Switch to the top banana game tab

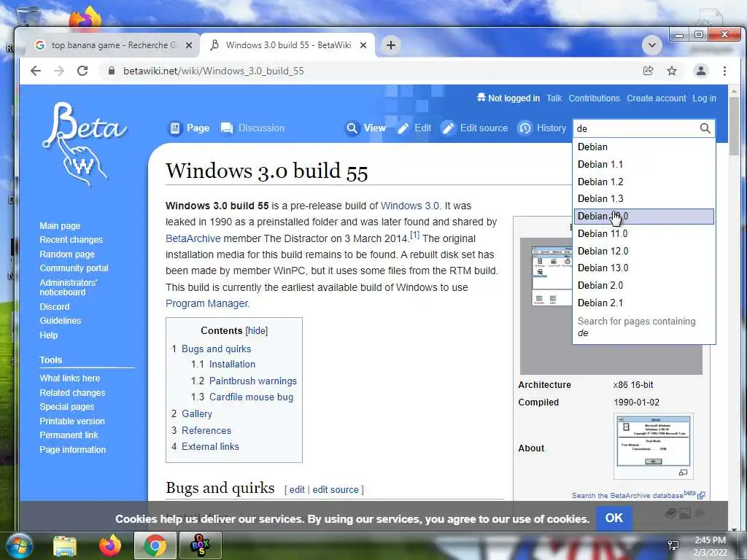(115, 45)
